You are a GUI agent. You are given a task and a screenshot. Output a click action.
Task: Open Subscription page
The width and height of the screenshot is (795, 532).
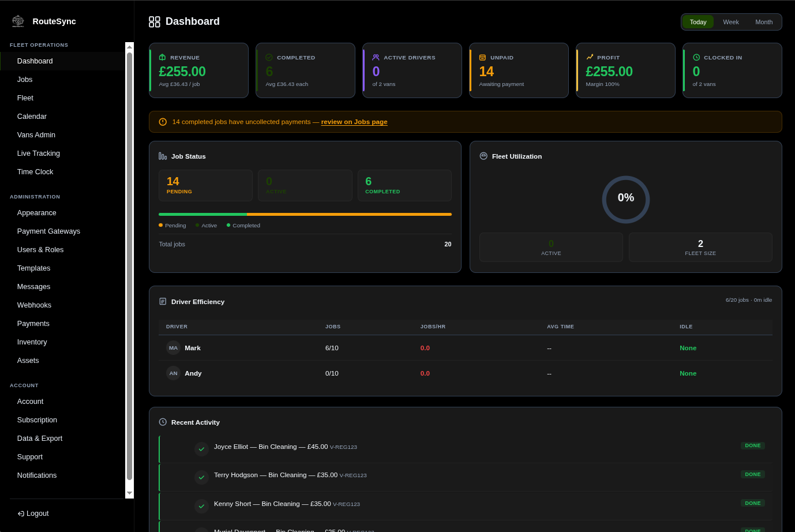[x=62, y=420]
